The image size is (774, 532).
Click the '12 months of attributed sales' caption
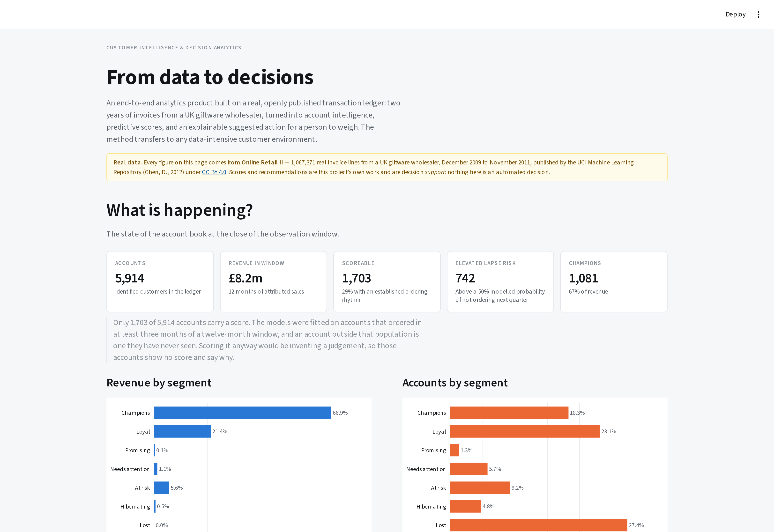point(266,292)
